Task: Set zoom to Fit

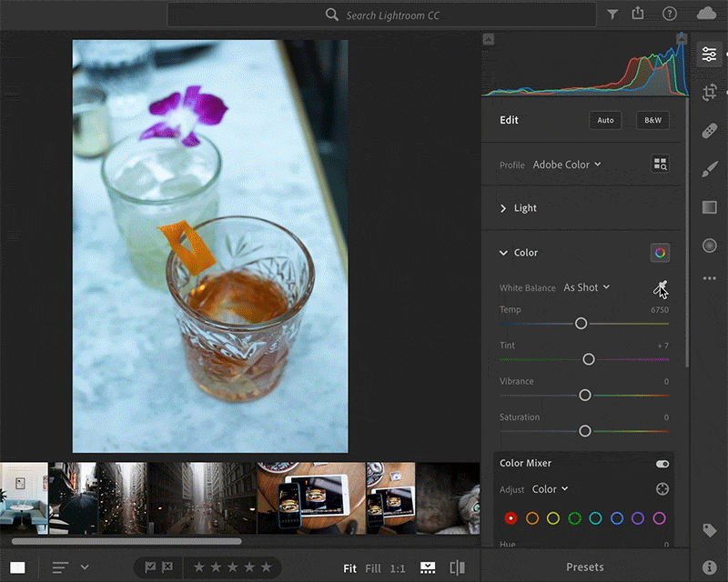Action: pos(349,568)
